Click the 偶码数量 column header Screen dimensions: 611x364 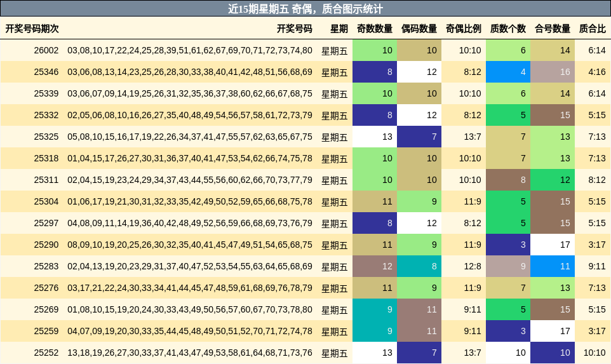point(419,29)
